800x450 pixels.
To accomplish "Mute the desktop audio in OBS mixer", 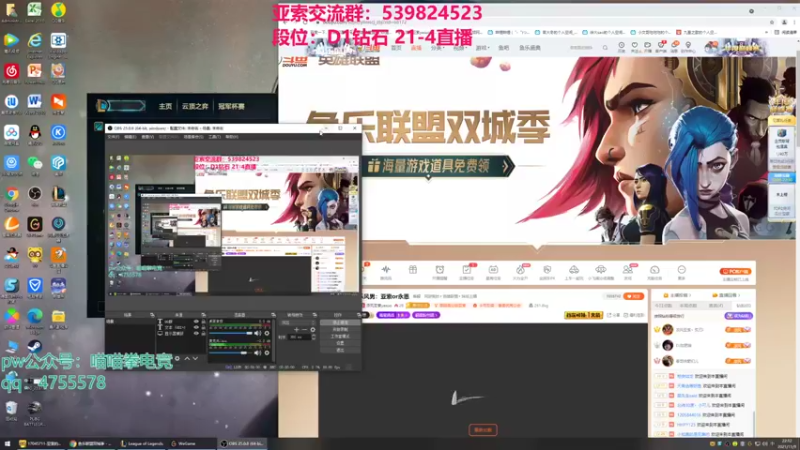I will point(258,333).
